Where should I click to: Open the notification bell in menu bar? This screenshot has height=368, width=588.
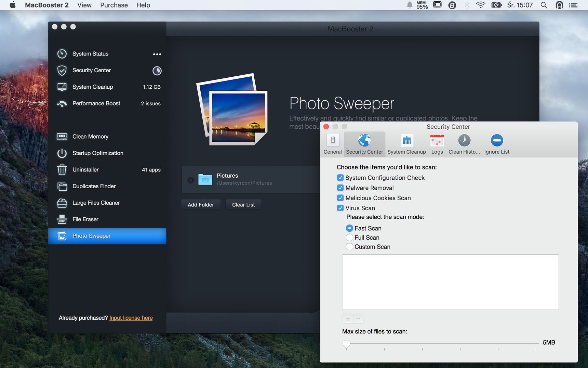409,5
